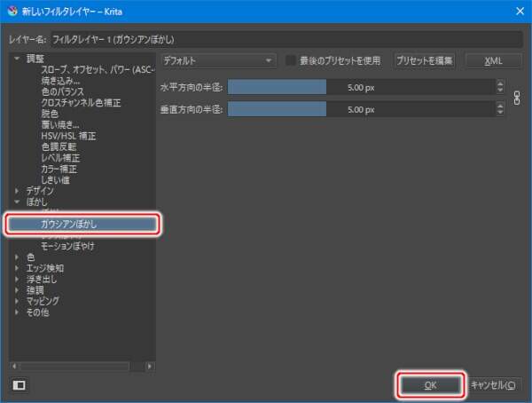Click the ぼかし category label
Image resolution: width=532 pixels, height=403 pixels.
(x=37, y=201)
